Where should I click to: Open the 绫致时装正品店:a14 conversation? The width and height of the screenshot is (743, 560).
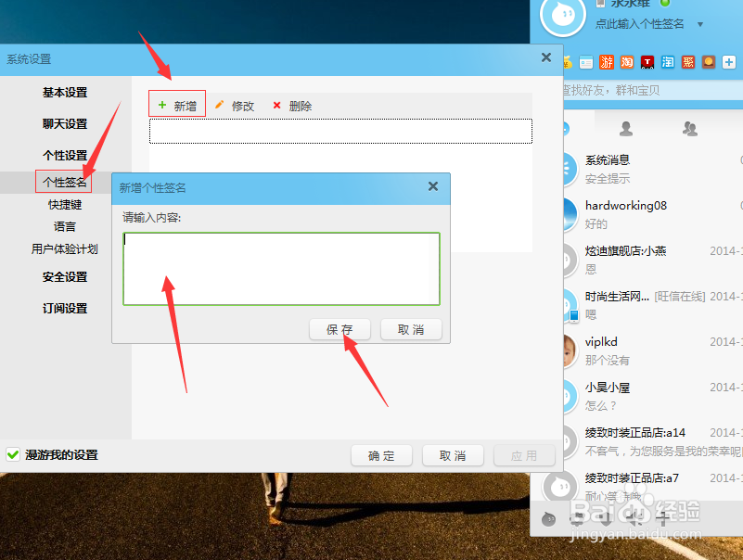coord(653,442)
